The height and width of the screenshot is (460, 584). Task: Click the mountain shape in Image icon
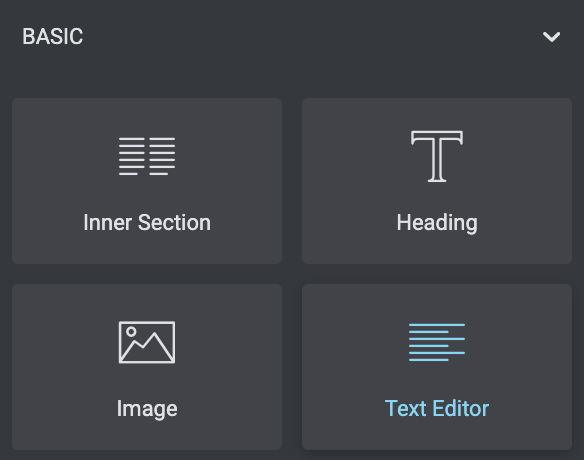pos(147,347)
